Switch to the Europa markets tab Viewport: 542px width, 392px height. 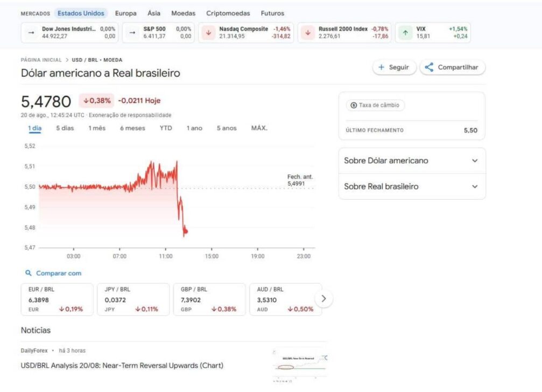126,13
